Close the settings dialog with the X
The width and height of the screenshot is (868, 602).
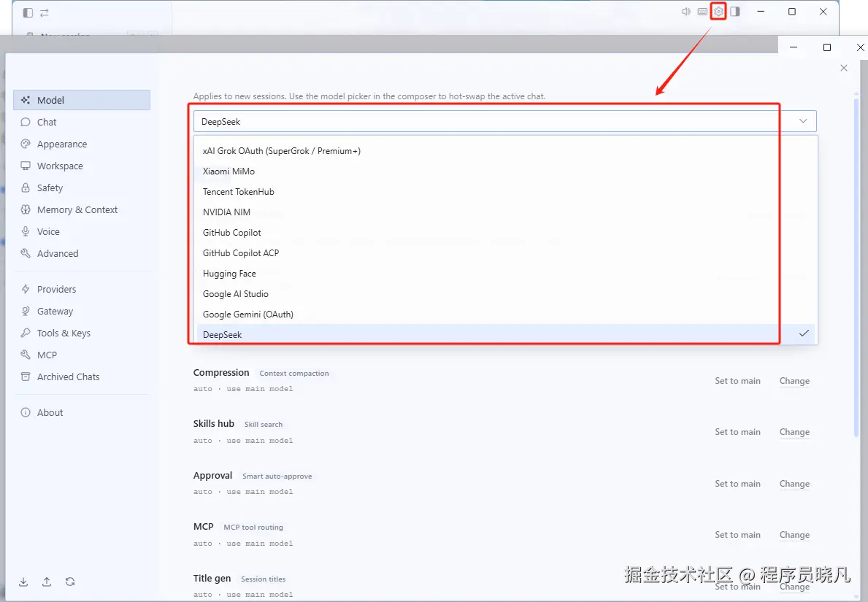(x=844, y=68)
